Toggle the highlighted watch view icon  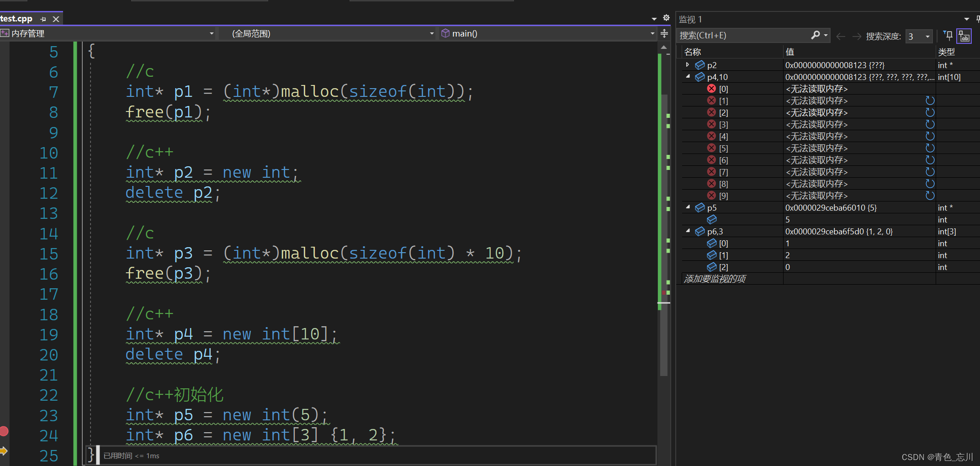click(964, 36)
